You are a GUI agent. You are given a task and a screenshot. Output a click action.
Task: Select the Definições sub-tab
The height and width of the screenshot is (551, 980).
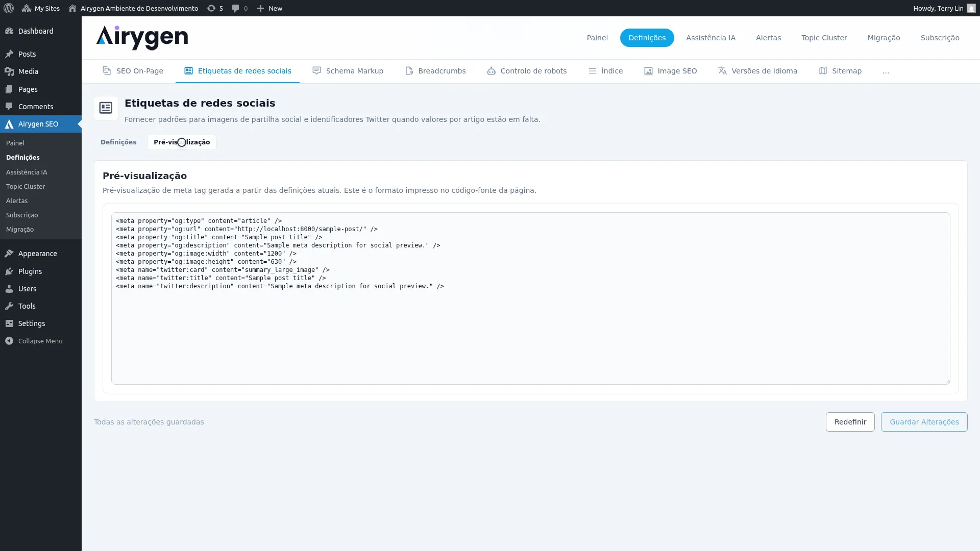click(118, 142)
